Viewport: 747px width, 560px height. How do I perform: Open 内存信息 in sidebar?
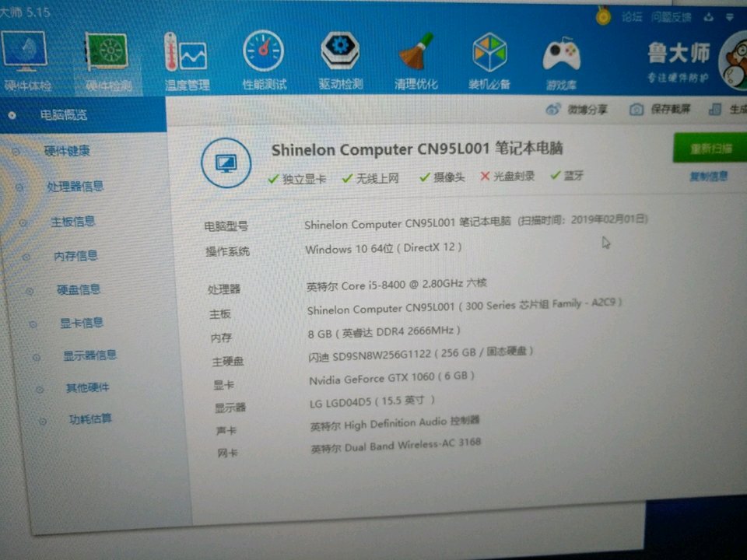point(75,256)
